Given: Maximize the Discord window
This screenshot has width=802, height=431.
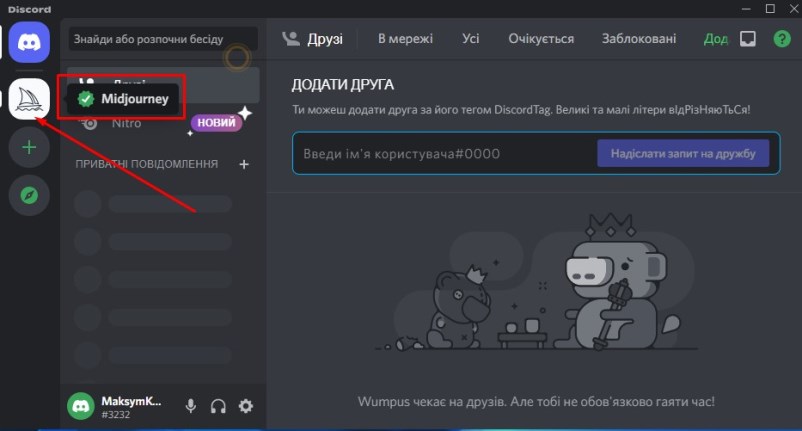Looking at the screenshot, I should (x=770, y=9).
